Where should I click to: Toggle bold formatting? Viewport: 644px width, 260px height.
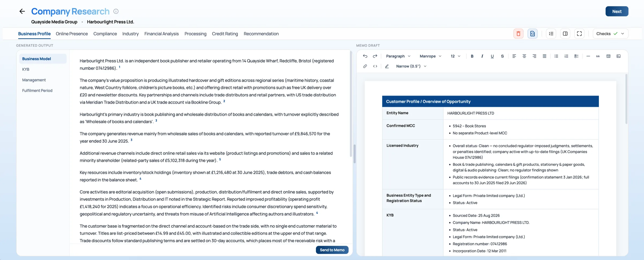tap(472, 56)
